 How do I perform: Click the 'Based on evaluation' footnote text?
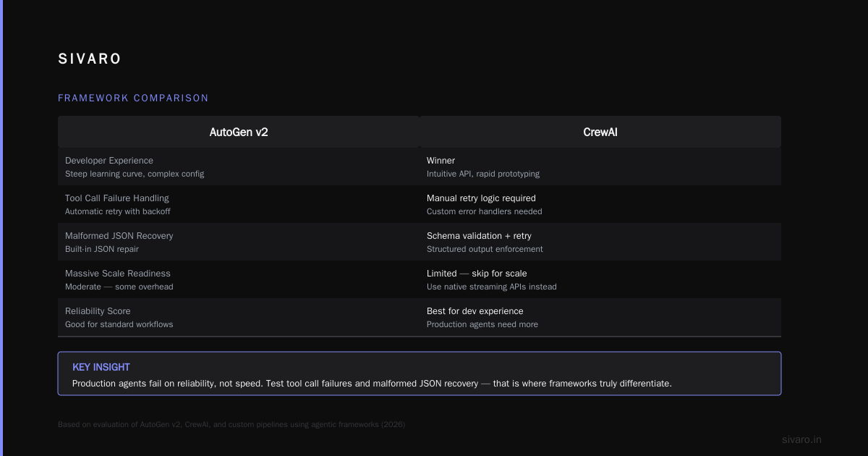(x=231, y=425)
